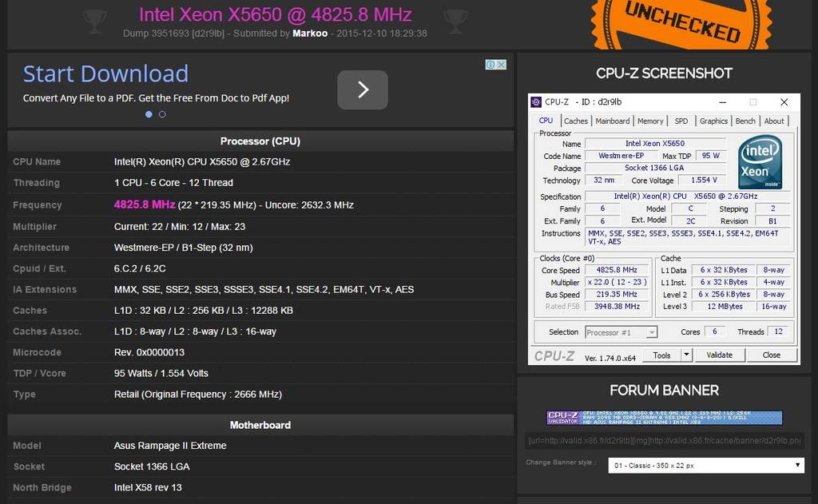Click the page title Intel Xeon X5650 @ 4825.8 MHz
The width and height of the screenshot is (818, 504).
276,14
